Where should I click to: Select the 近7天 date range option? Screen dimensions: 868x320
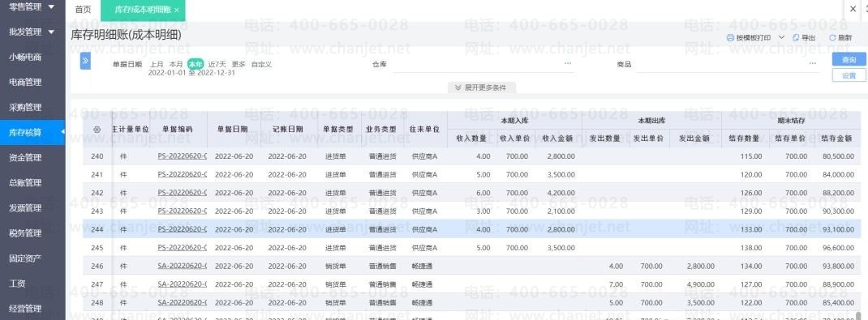(217, 64)
